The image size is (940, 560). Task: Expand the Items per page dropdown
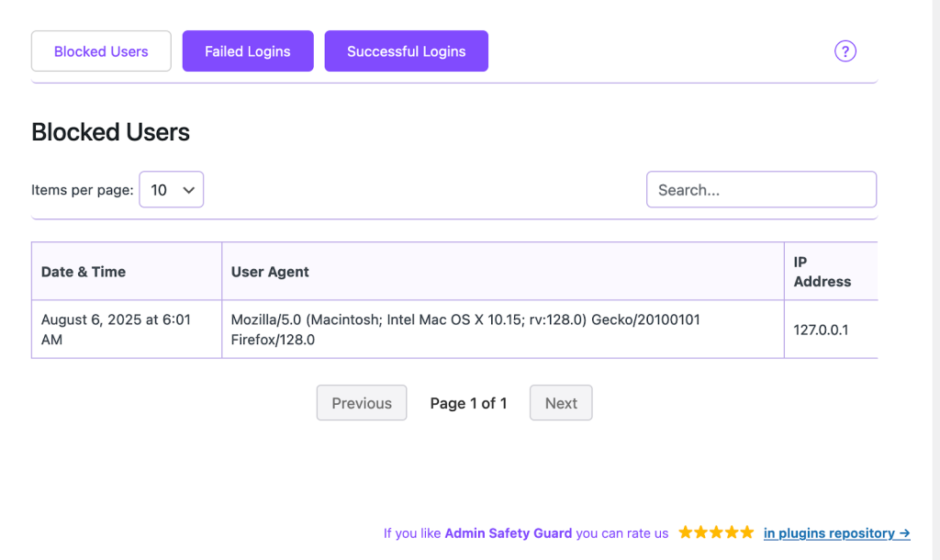tap(172, 190)
